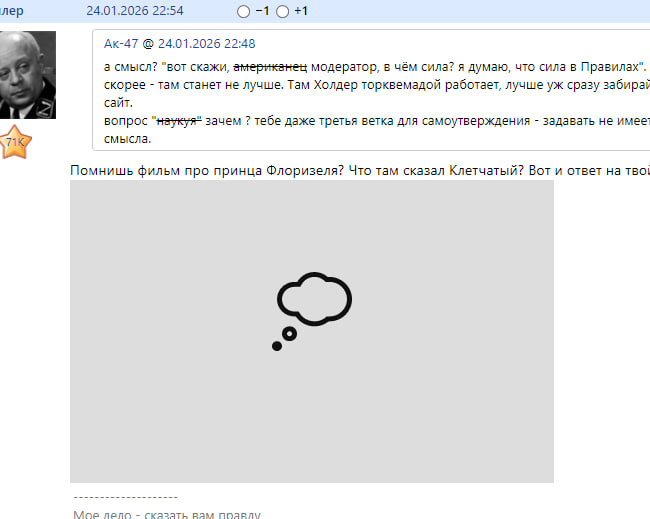650x519 pixels.
Task: Click the signature line Мое дело
Action: coord(167,514)
